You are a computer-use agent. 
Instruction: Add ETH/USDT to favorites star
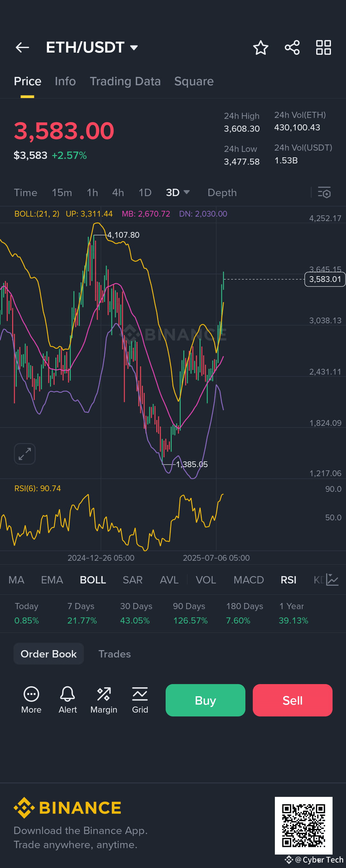pyautogui.click(x=260, y=47)
